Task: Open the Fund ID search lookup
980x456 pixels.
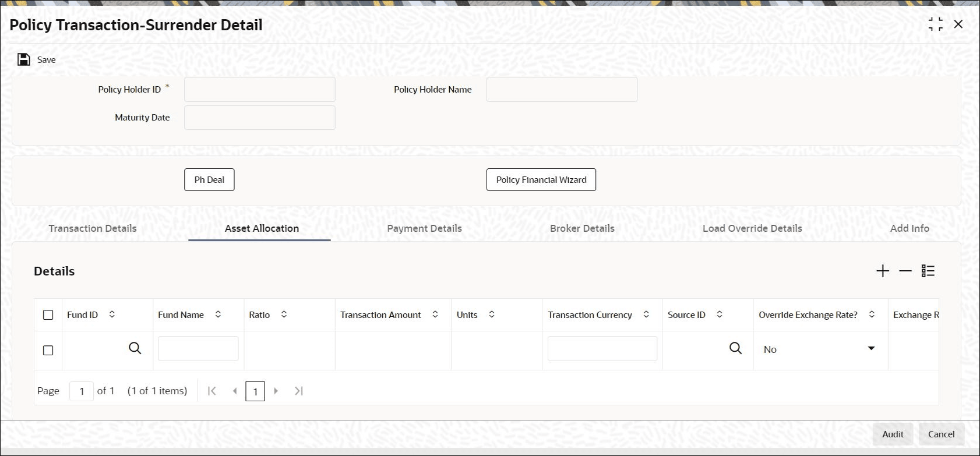Action: tap(135, 348)
